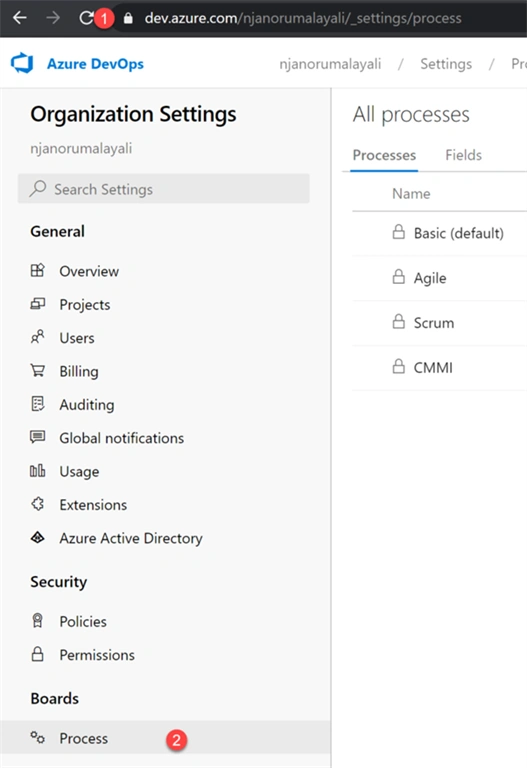Go back with the browser arrow
527x768 pixels.
(20, 18)
